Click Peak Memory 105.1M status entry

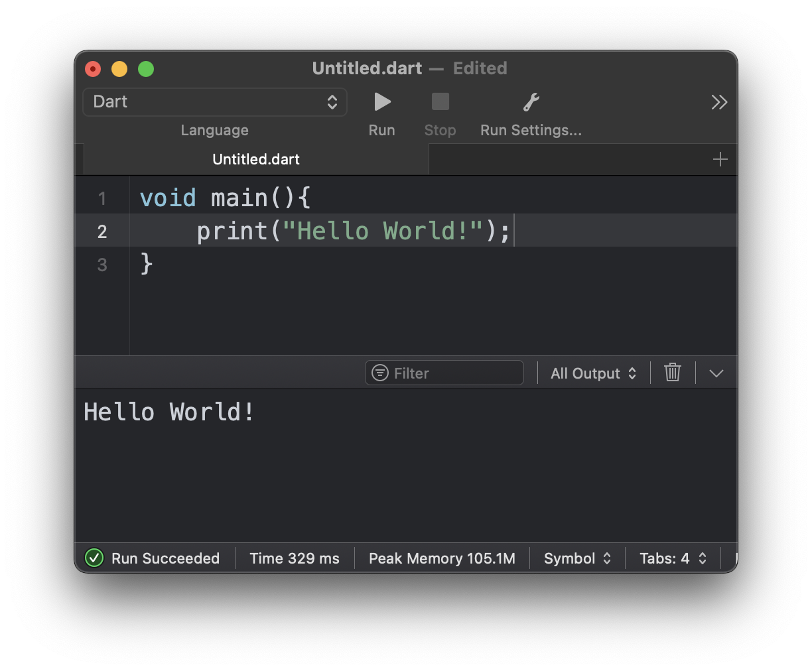(x=442, y=558)
